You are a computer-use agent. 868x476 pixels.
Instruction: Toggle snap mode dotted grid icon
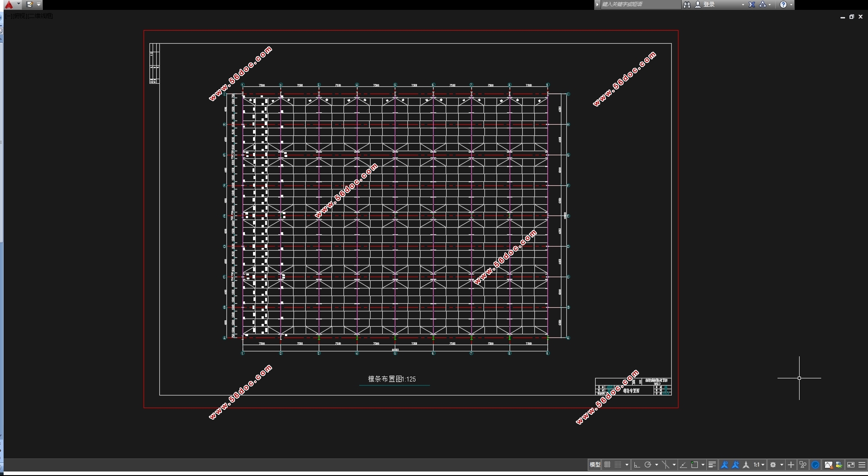pyautogui.click(x=618, y=465)
